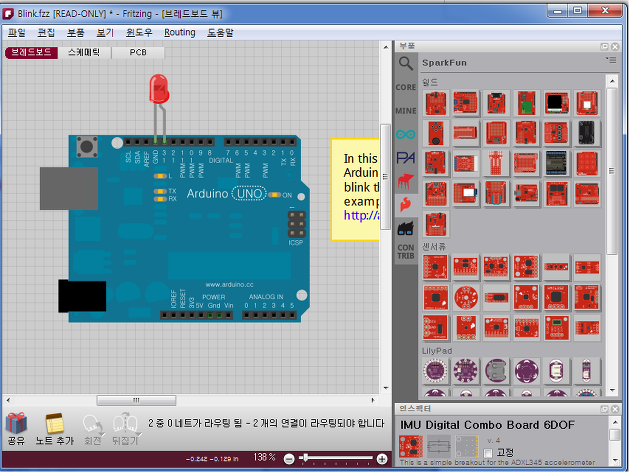Switch to the 브레드보드 view tab
This screenshot has width=630, height=473.
click(x=31, y=53)
